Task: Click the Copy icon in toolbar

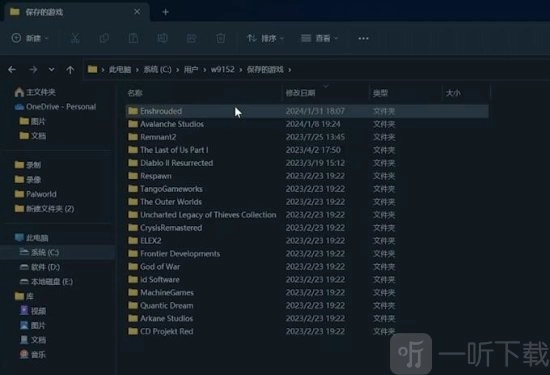Action: 104,38
